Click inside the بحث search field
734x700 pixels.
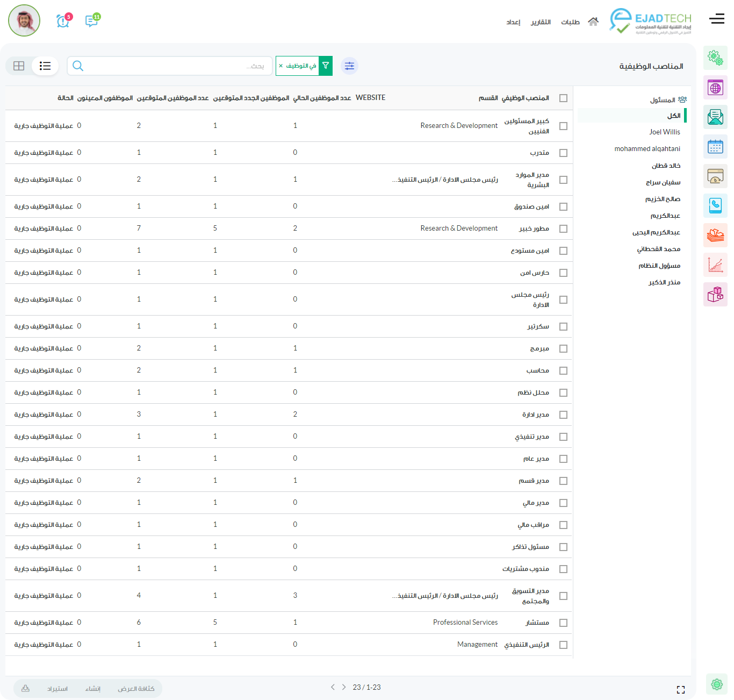coord(172,66)
